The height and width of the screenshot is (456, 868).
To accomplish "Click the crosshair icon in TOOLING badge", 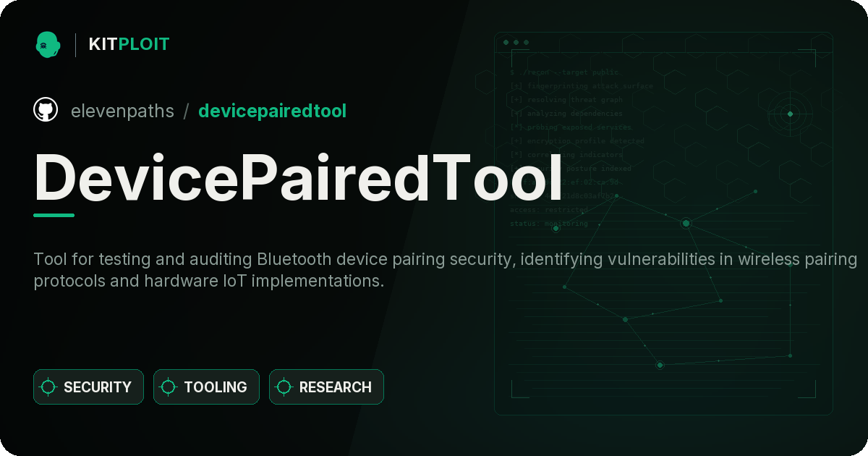I will [x=169, y=387].
